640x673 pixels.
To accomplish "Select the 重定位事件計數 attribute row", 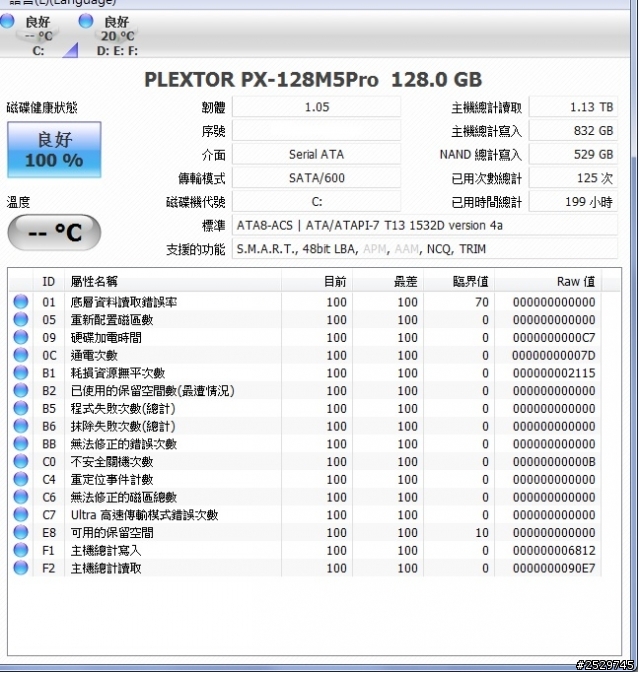I will [305, 479].
